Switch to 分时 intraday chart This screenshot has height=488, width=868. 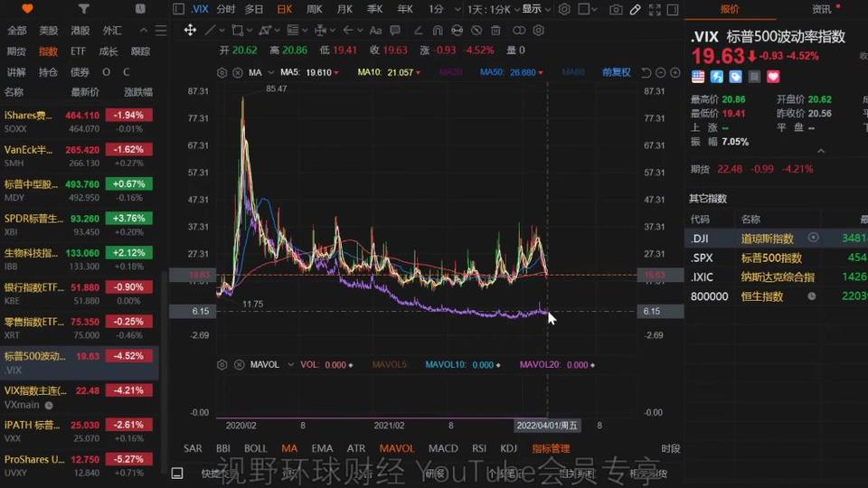(226, 9)
